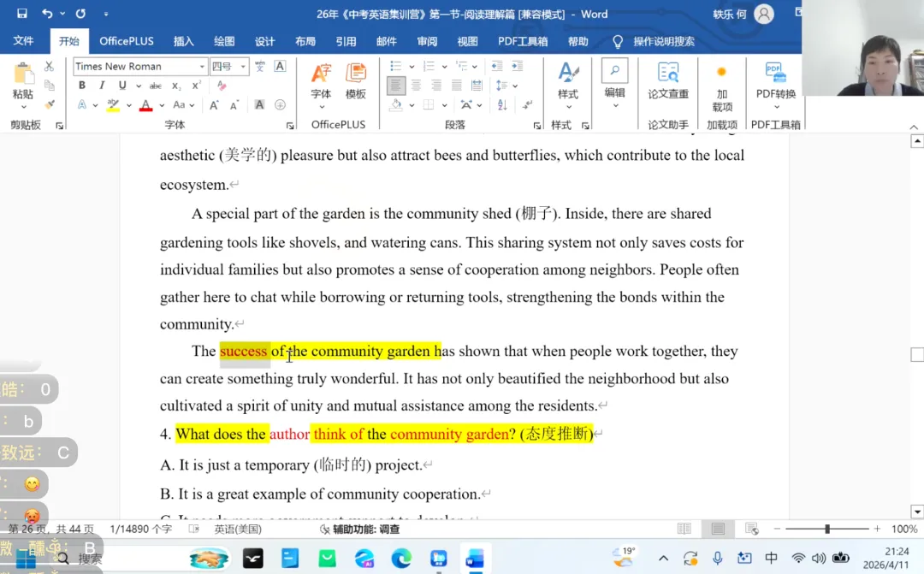Toggle the strikethrough formatting
The height and width of the screenshot is (574, 924).
pos(155,85)
